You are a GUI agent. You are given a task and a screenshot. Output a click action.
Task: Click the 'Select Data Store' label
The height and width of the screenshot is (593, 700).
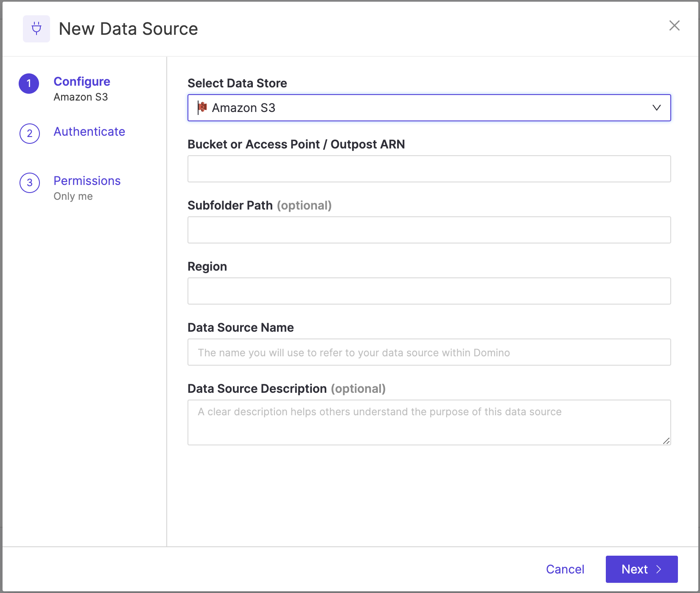(237, 83)
